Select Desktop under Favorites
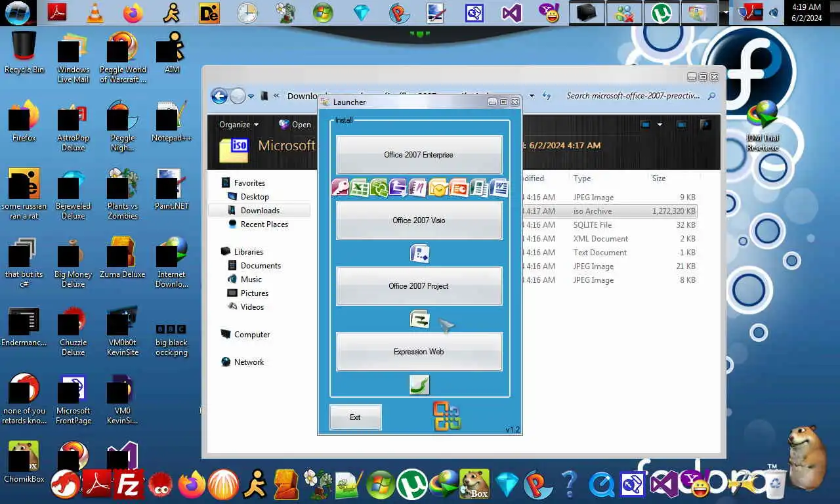This screenshot has width=840, height=504. [x=255, y=197]
